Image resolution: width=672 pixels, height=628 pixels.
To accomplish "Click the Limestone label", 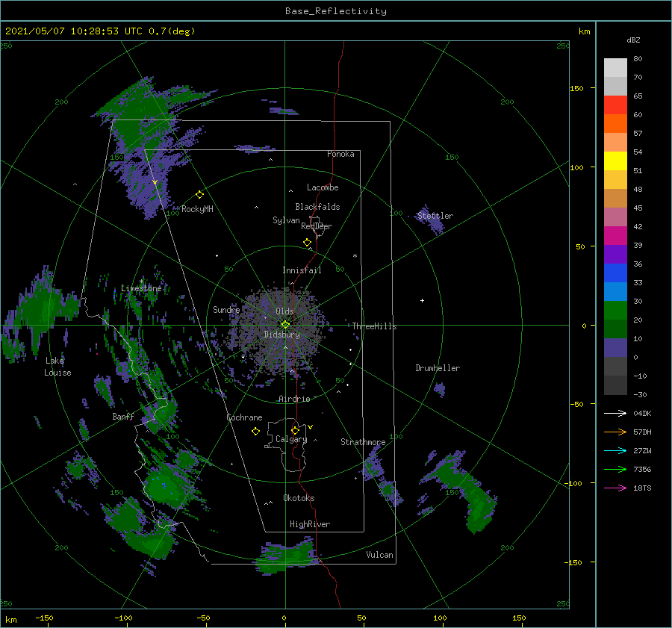I will 141,288.
